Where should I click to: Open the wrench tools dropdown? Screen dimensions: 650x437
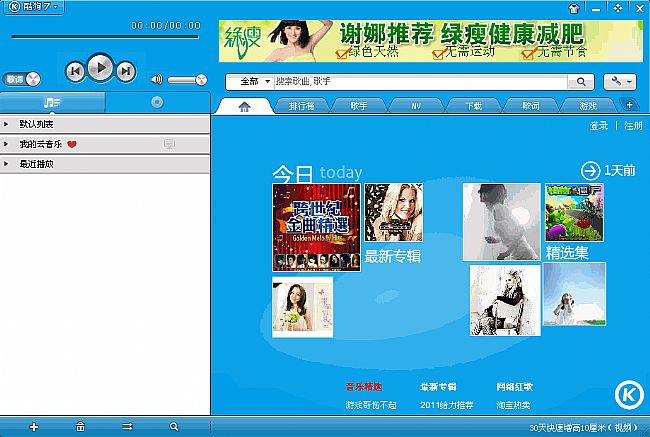click(x=620, y=82)
